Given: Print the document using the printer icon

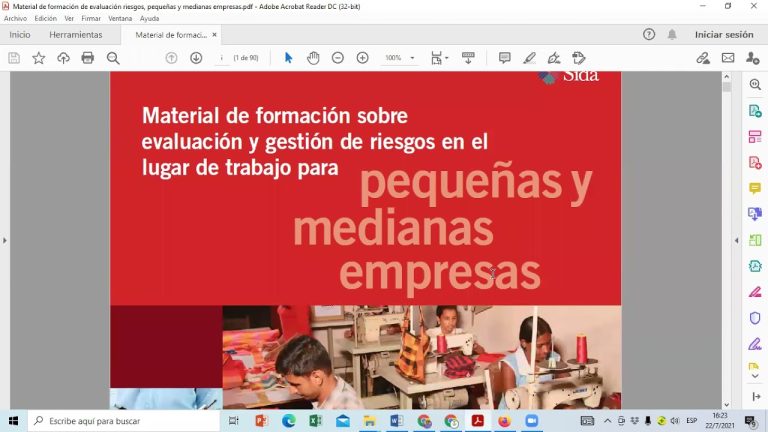Looking at the screenshot, I should tap(88, 58).
